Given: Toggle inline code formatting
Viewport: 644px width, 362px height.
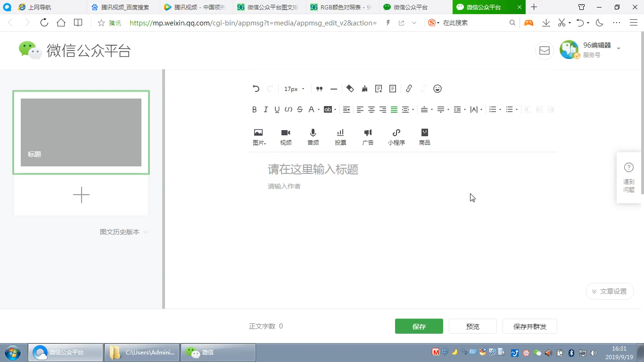Looking at the screenshot, I should (289, 109).
